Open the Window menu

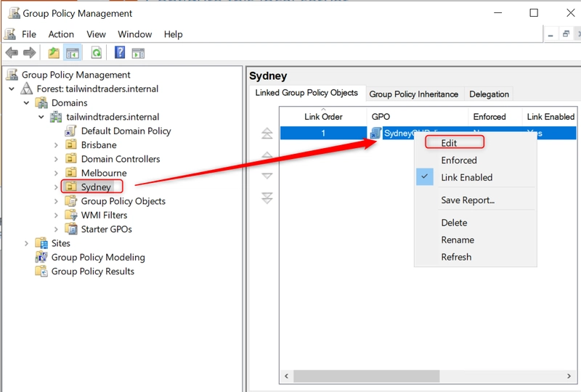(135, 34)
